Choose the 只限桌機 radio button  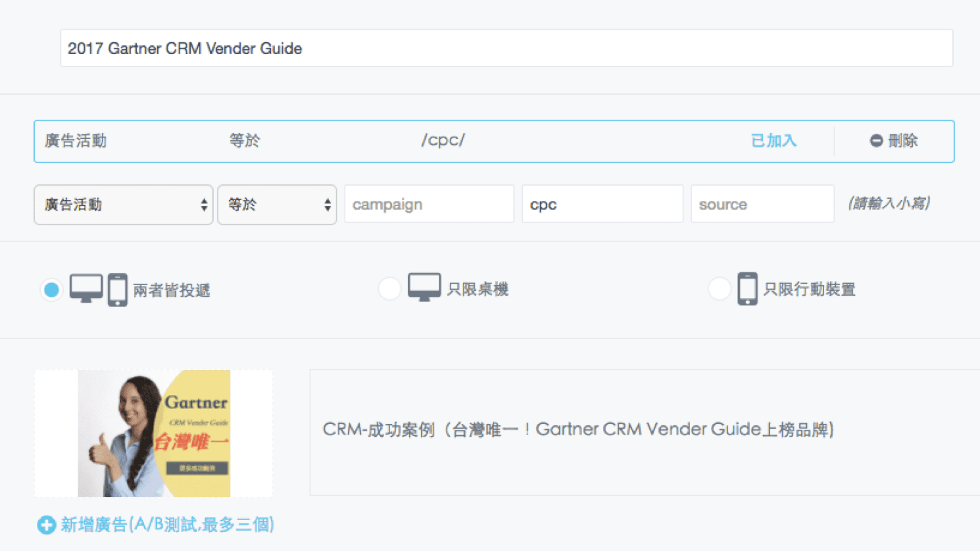pyautogui.click(x=389, y=288)
